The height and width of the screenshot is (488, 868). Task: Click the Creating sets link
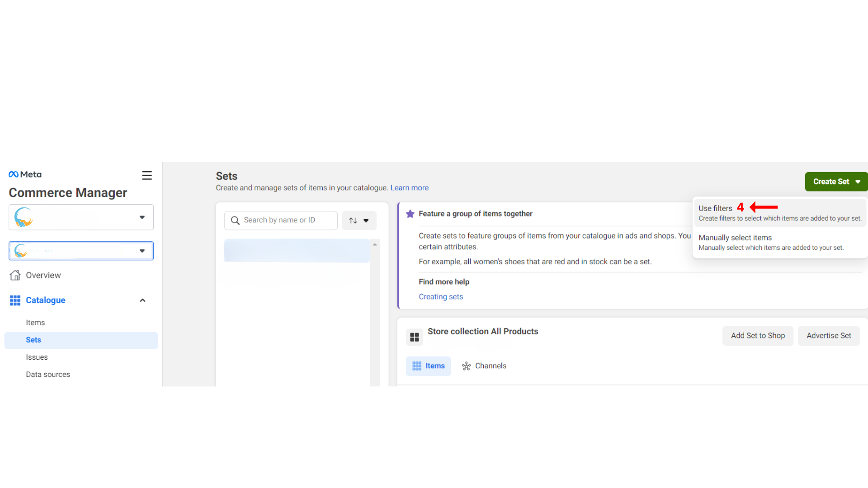click(x=441, y=296)
